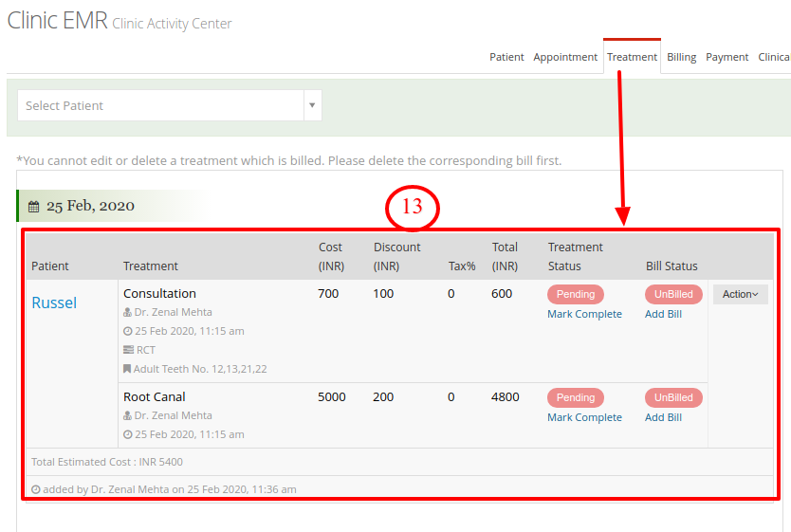The width and height of the screenshot is (791, 532).
Task: Click the Root Canal cost value 5000
Action: point(331,396)
